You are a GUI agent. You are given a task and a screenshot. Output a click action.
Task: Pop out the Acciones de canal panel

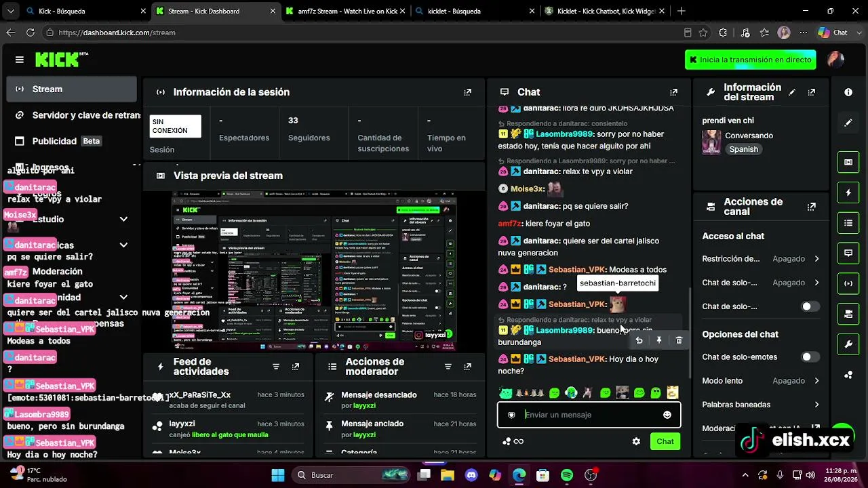[812, 207]
